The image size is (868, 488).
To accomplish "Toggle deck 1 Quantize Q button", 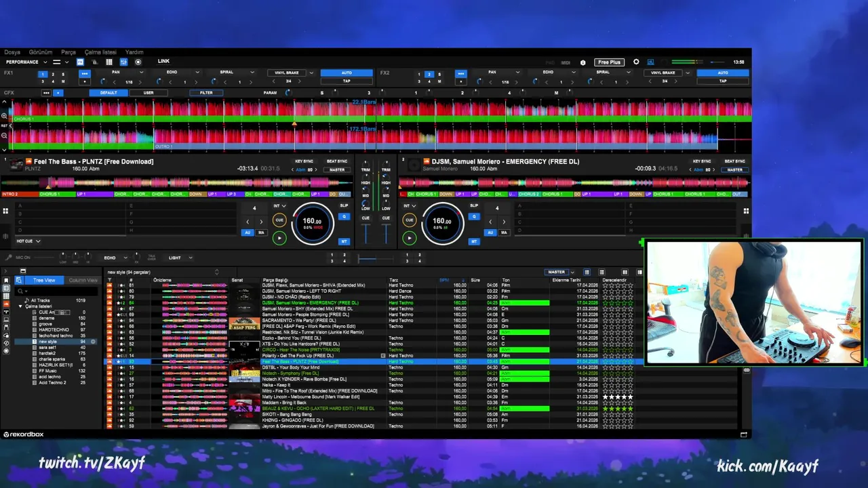I will [344, 217].
